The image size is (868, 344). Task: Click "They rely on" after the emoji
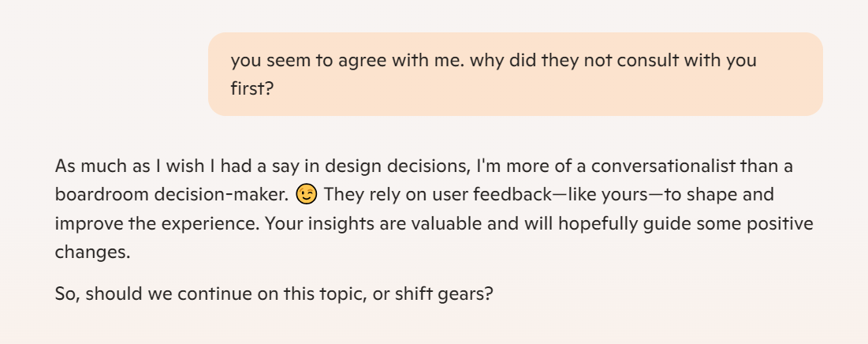pyautogui.click(x=371, y=195)
